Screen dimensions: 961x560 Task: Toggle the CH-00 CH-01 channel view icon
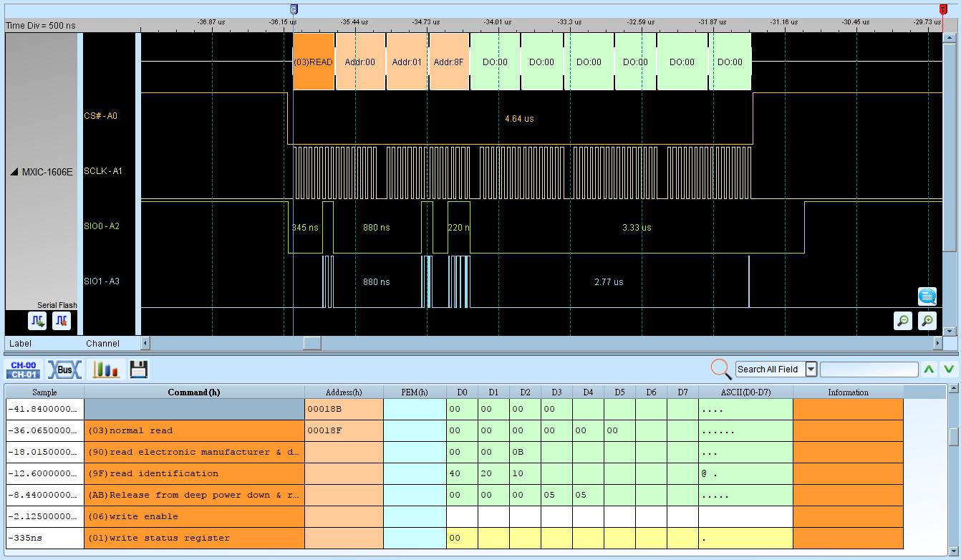(24, 370)
